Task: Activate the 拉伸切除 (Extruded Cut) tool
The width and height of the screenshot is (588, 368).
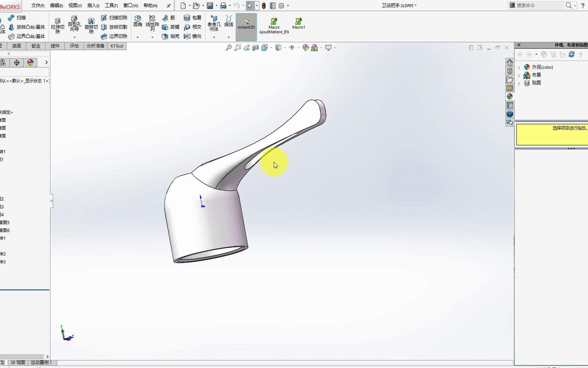Action: coord(58,27)
